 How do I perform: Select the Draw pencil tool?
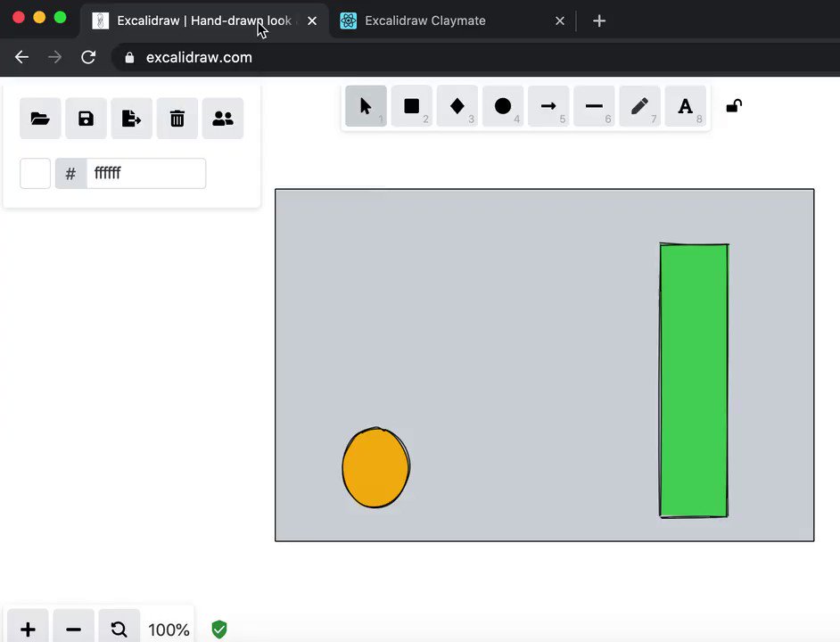[639, 106]
